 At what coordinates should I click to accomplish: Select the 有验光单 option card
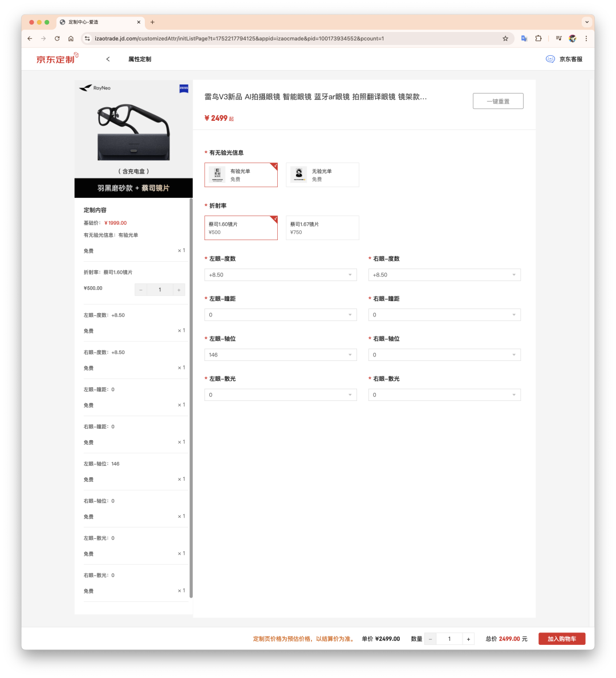point(241,174)
